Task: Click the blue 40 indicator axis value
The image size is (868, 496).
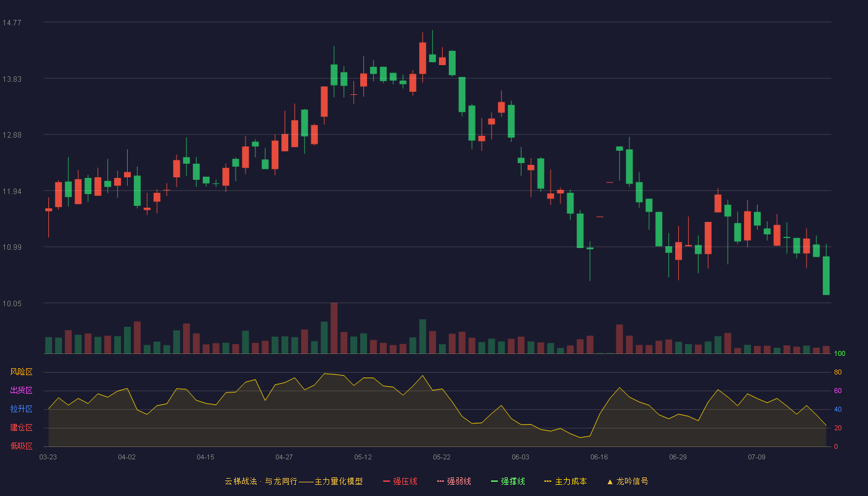Action: (838, 409)
